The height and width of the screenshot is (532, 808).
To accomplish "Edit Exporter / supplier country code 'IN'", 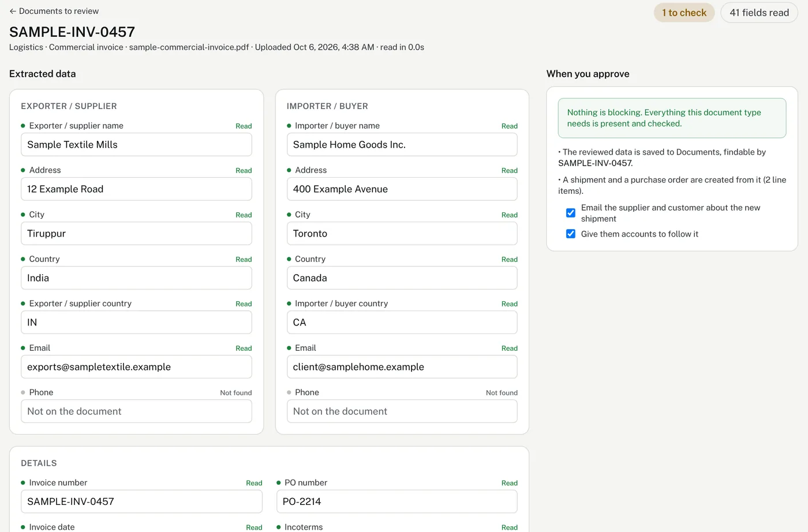I will (x=136, y=323).
